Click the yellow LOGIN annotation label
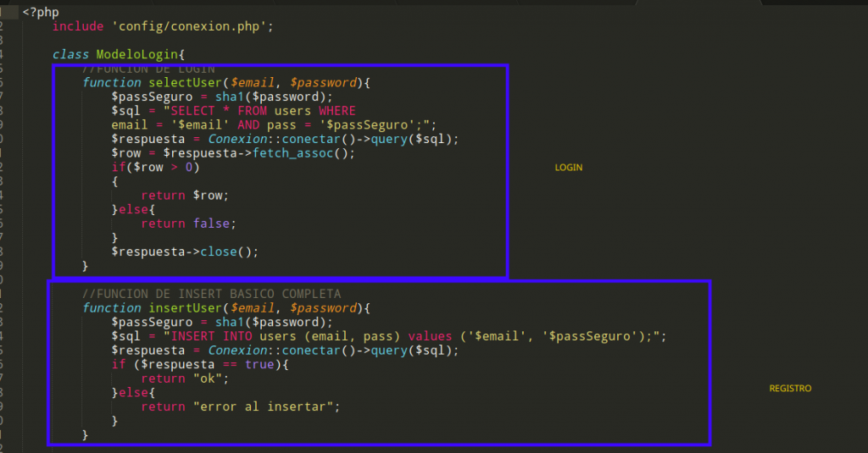Screen dimensions: 868x453 568,168
